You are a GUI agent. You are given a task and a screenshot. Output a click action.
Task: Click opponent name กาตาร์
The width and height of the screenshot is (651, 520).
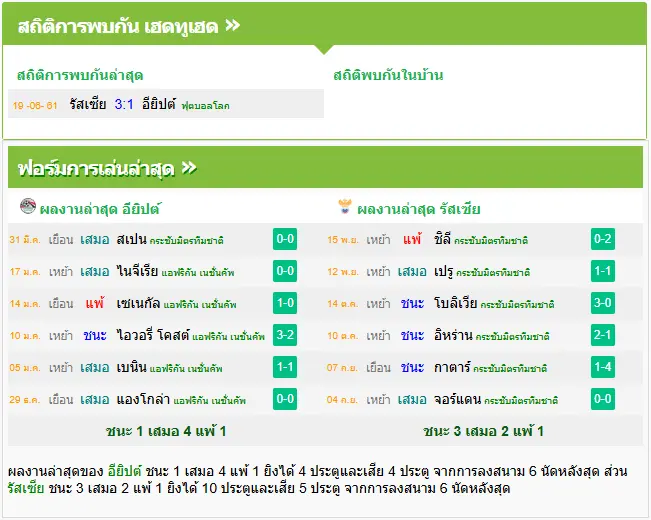(x=452, y=367)
